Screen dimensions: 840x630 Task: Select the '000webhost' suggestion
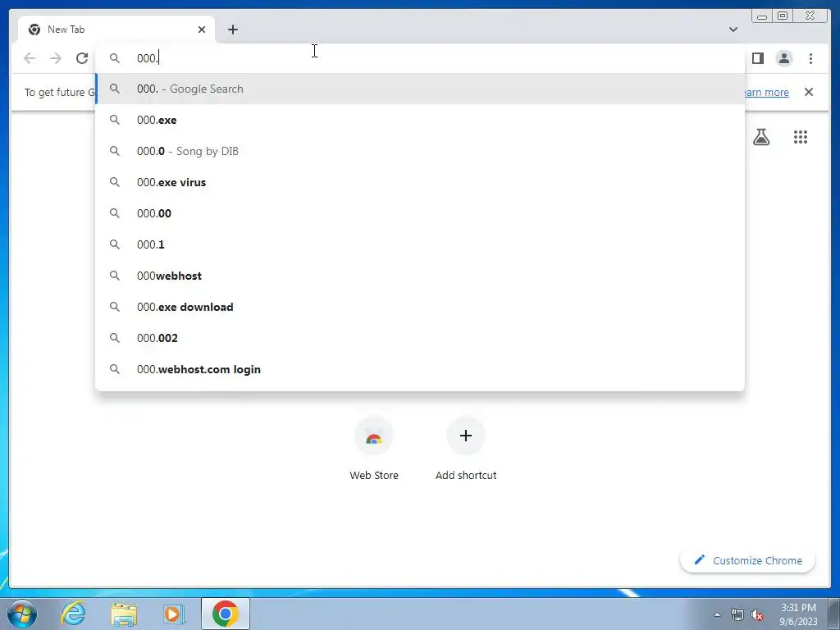click(420, 276)
